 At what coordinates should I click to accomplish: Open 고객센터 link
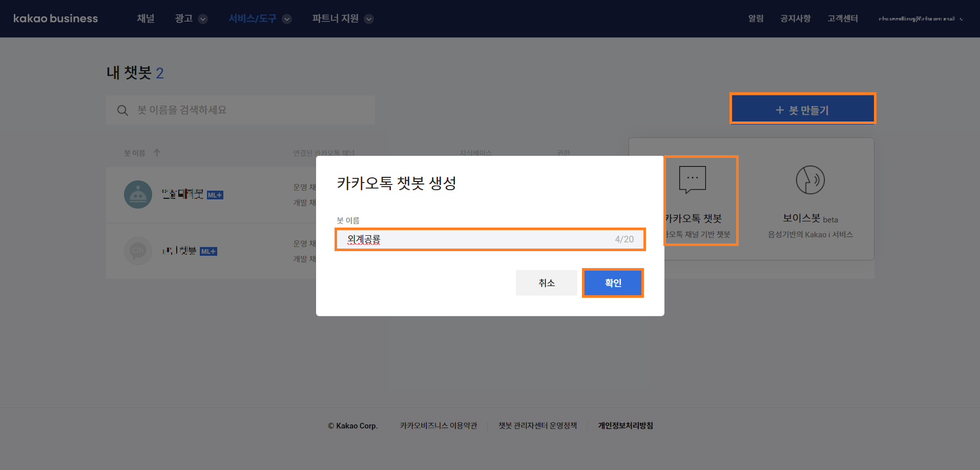[843, 18]
